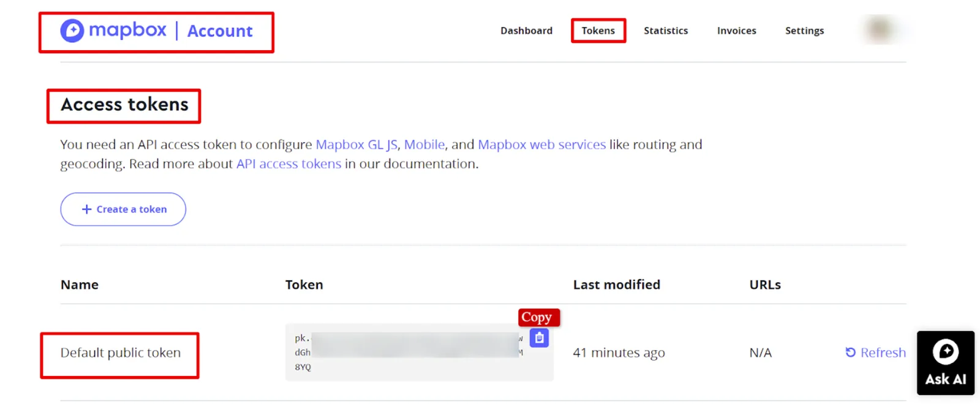This screenshot has height=404, width=980.
Task: Click the 41 minutes ago timestamp
Action: coord(619,353)
